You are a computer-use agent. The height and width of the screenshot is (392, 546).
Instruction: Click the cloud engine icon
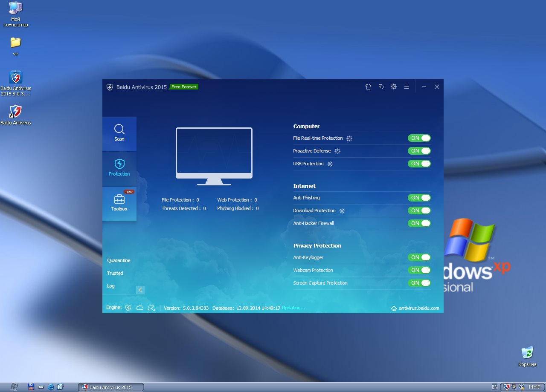click(139, 308)
